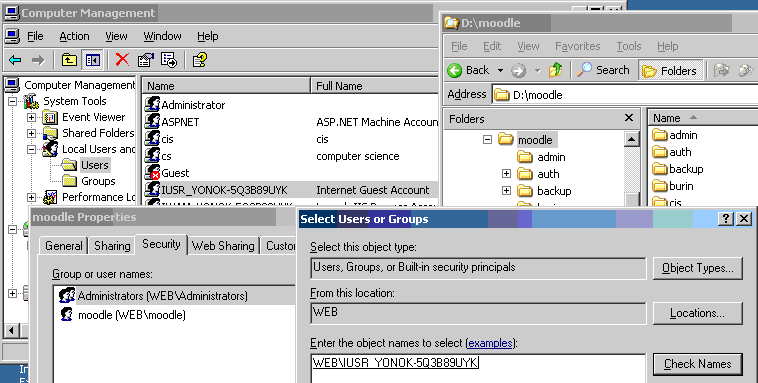The width and height of the screenshot is (758, 383).
Task: Toggle the Folders button in D:\moodle toolbar
Action: coord(671,71)
